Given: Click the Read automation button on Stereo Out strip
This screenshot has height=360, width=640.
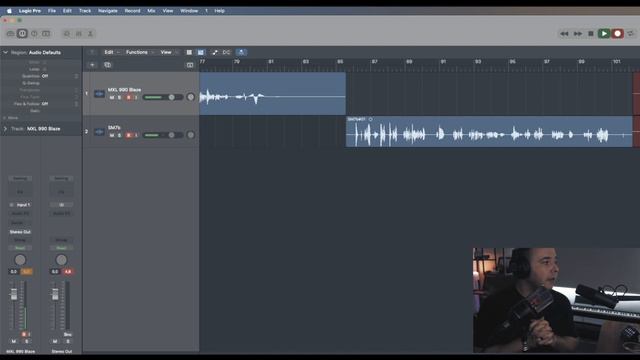Looking at the screenshot, I should (x=61, y=248).
